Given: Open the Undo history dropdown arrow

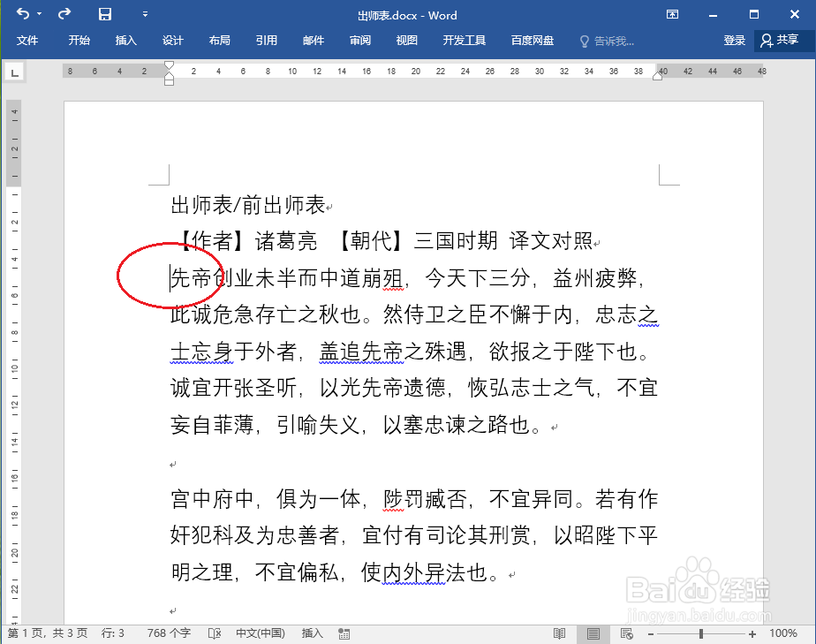Looking at the screenshot, I should tap(39, 14).
